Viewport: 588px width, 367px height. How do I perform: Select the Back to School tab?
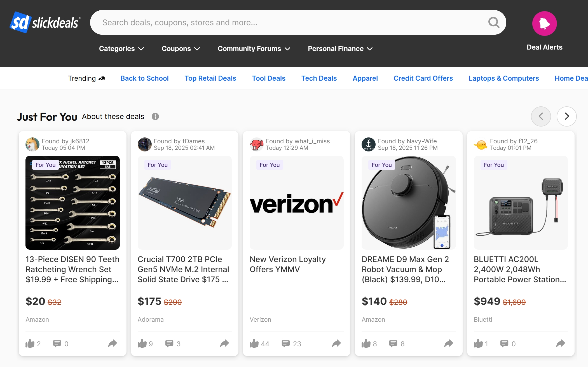[144, 78]
